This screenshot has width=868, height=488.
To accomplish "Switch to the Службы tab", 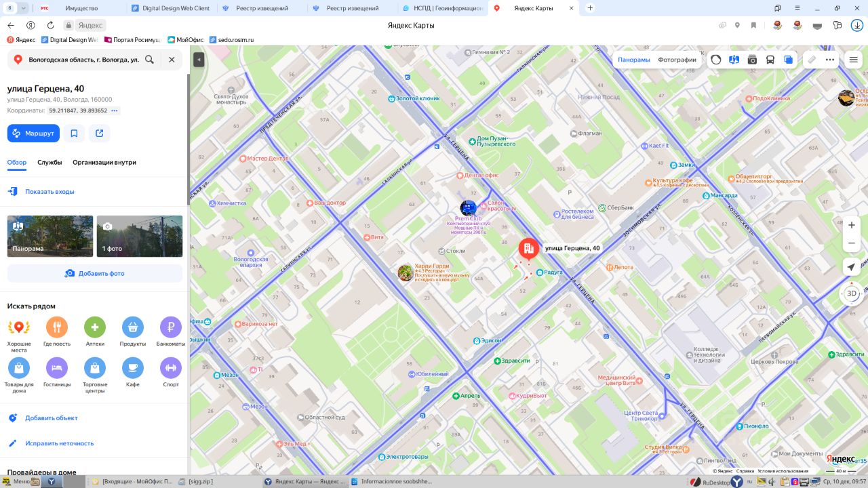I will click(x=50, y=163).
